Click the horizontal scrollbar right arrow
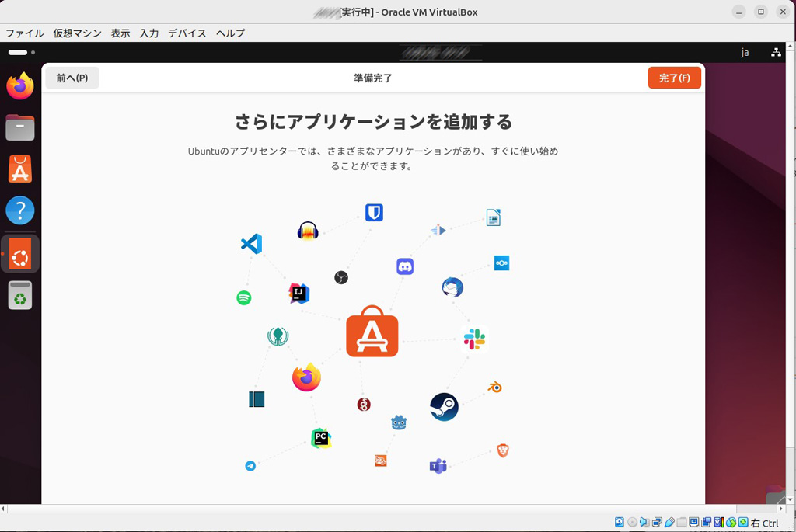The image size is (796, 532). 782,509
